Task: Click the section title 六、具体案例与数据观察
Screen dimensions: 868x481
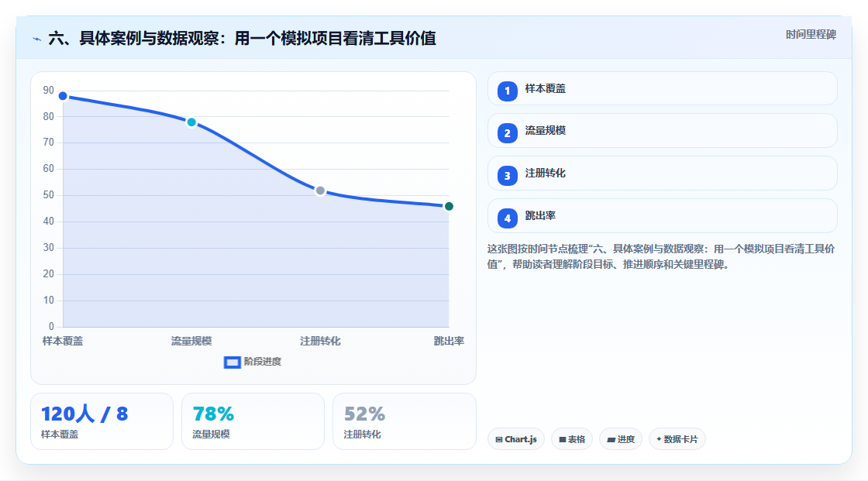Action: click(243, 38)
